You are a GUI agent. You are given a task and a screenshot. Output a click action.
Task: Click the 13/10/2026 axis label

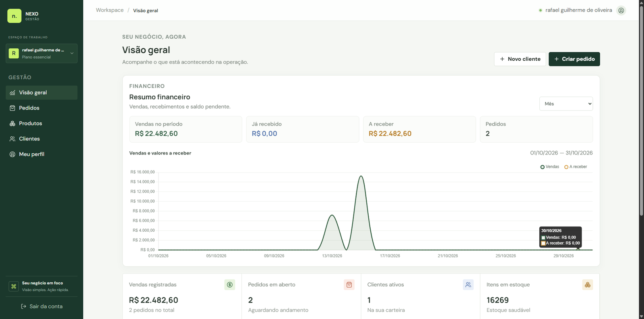332,256
